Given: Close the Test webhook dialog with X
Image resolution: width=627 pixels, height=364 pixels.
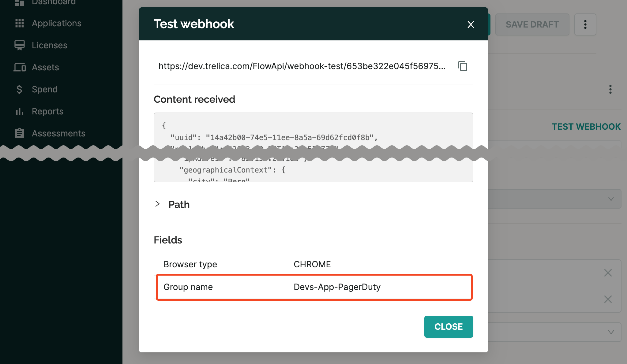Looking at the screenshot, I should (471, 24).
